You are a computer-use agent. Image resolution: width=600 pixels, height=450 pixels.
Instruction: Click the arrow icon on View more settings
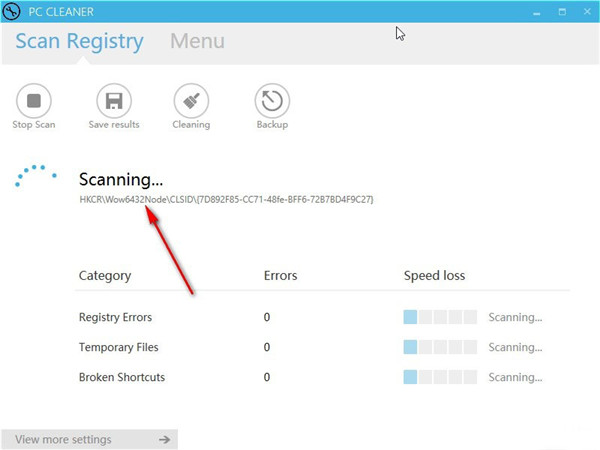[x=164, y=439]
